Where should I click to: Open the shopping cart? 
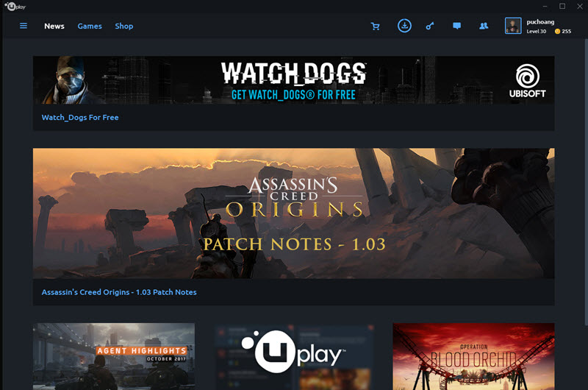(375, 26)
